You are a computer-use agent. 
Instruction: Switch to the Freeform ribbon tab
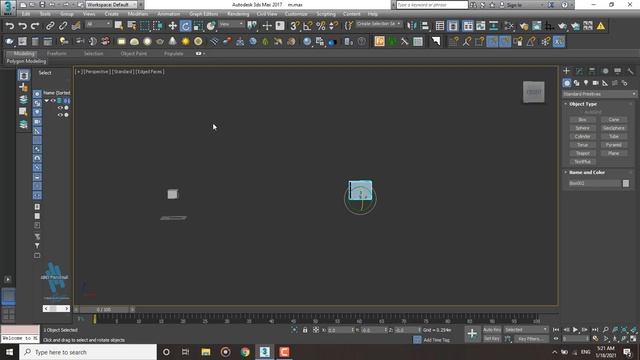point(57,53)
